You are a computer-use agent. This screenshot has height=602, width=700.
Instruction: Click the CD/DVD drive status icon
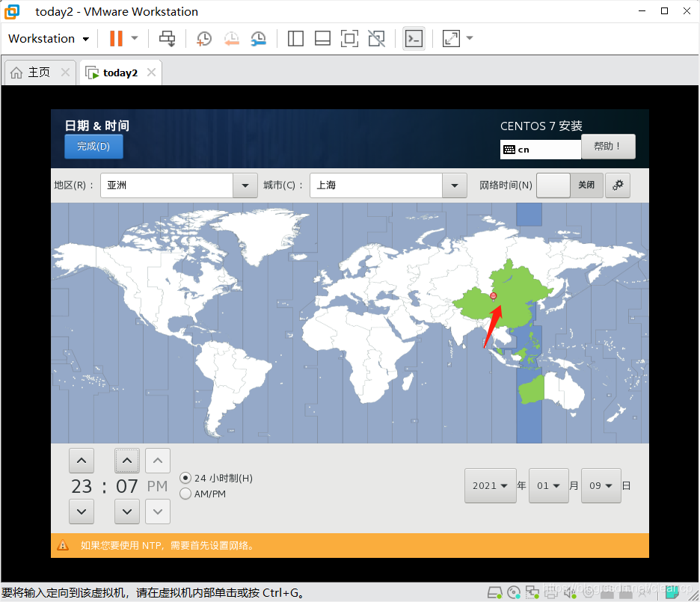pyautogui.click(x=514, y=592)
